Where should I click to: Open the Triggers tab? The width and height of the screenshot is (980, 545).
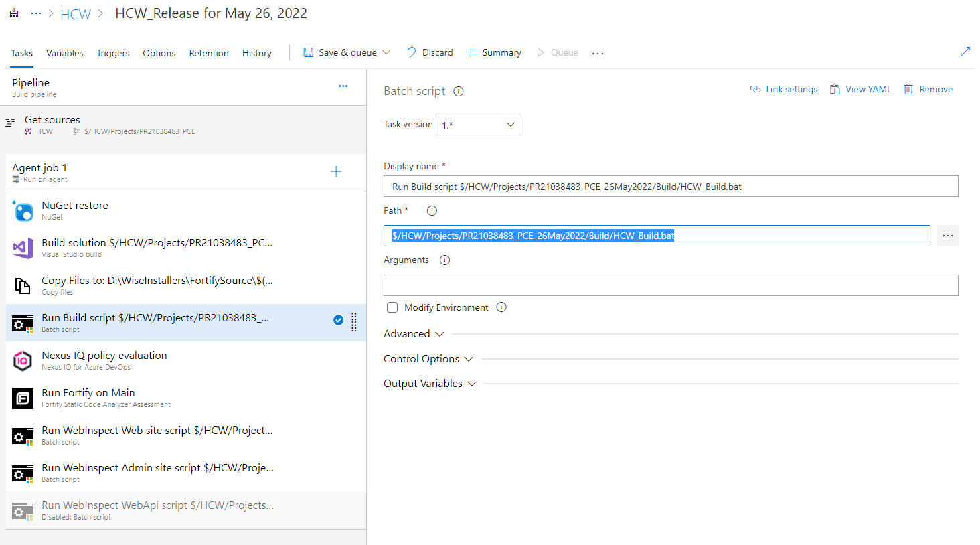[112, 53]
